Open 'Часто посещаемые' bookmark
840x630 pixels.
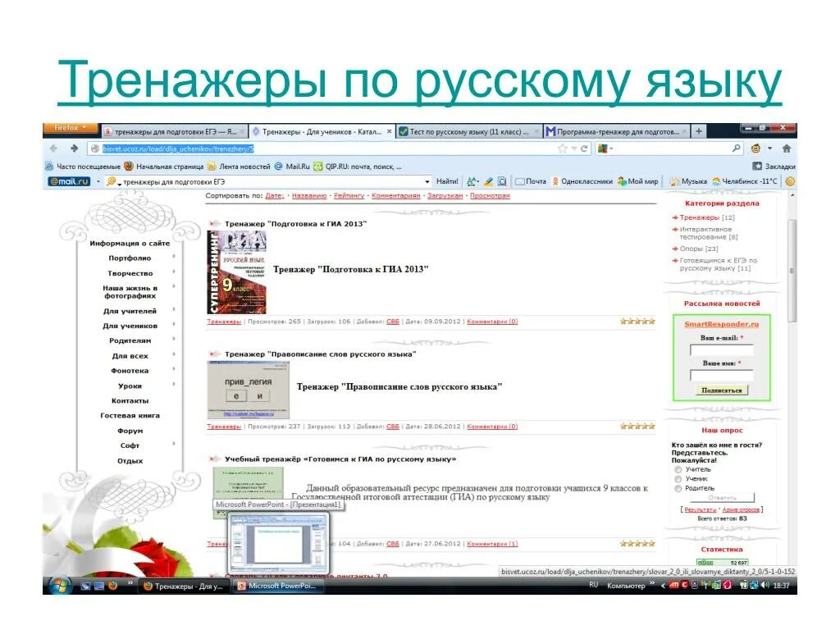(83, 167)
